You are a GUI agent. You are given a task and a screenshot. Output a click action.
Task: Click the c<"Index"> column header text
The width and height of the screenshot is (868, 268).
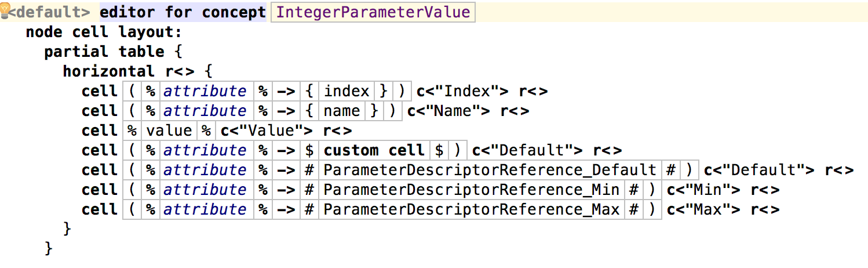463,91
